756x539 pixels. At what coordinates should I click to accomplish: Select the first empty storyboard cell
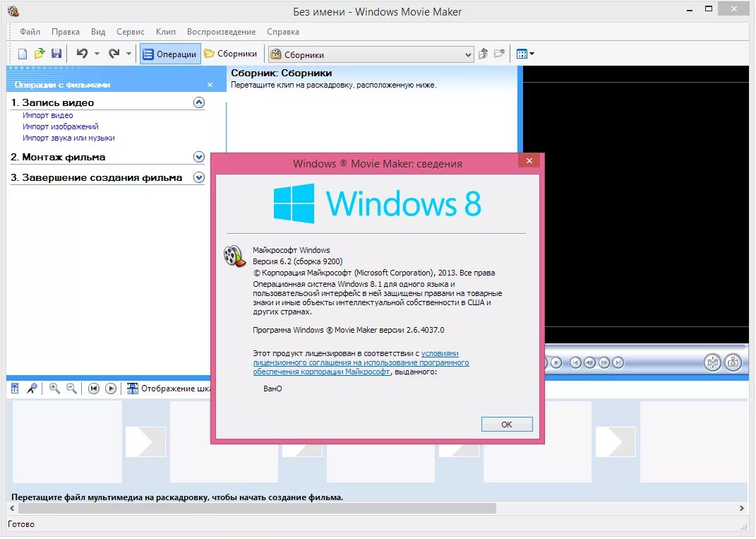pos(67,442)
